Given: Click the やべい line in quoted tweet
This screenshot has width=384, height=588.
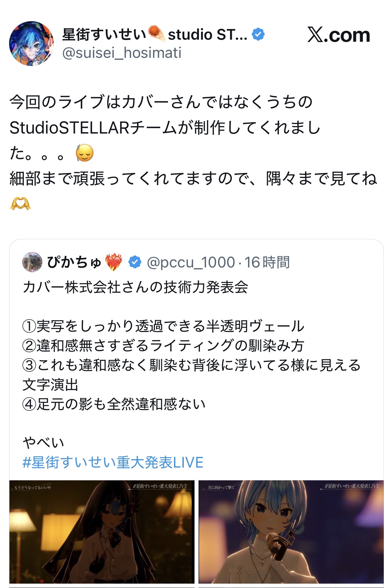Looking at the screenshot, I should pyautogui.click(x=43, y=443).
